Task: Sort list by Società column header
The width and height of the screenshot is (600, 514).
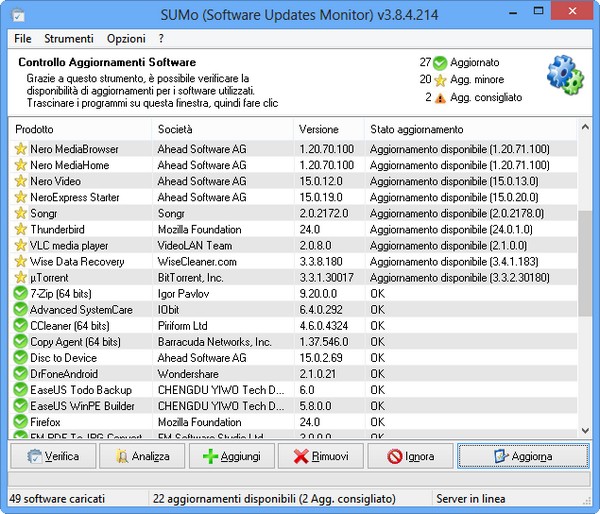Action: tap(223, 129)
